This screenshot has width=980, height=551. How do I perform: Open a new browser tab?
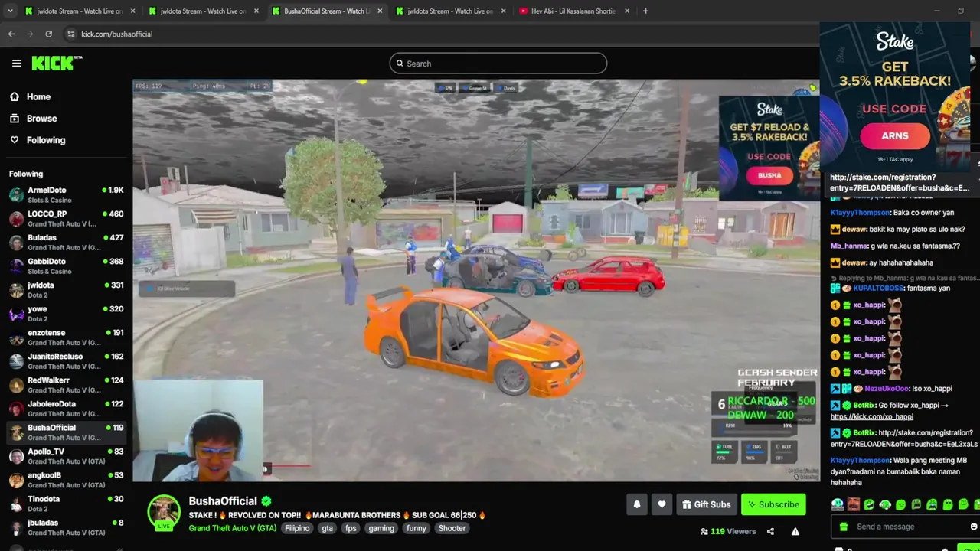pos(645,11)
